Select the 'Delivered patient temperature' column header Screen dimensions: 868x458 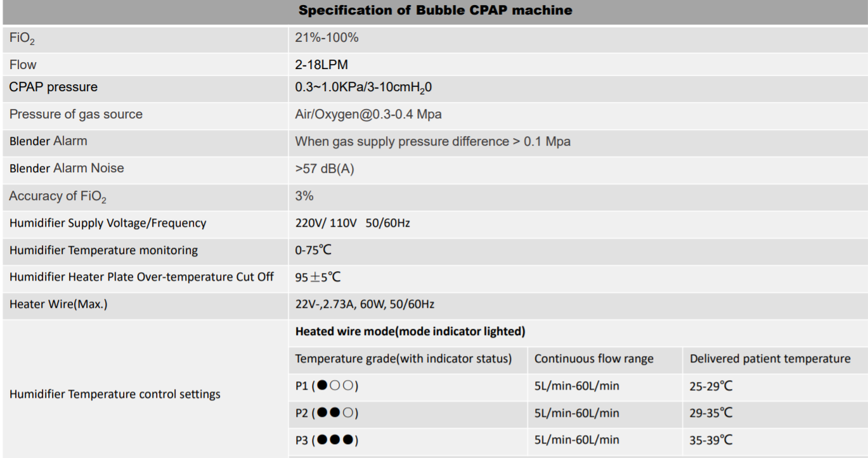point(770,359)
